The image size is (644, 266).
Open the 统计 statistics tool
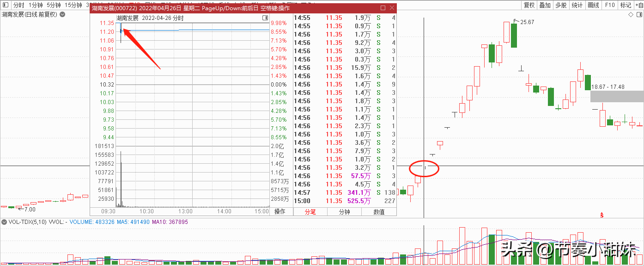click(577, 5)
